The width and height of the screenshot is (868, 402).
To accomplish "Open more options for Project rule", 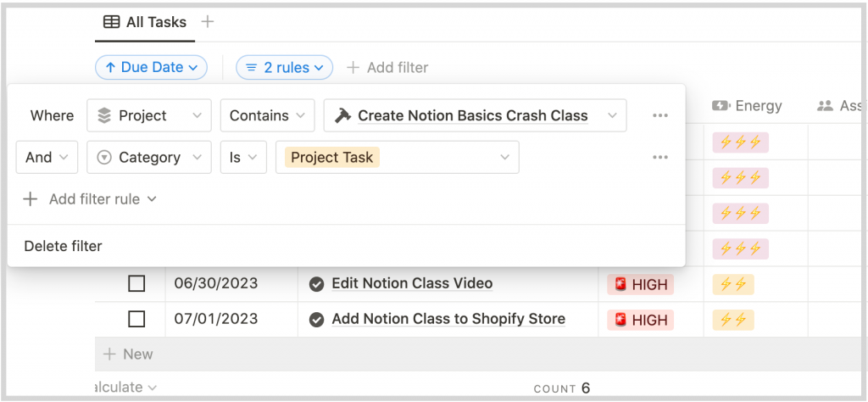I will (659, 115).
